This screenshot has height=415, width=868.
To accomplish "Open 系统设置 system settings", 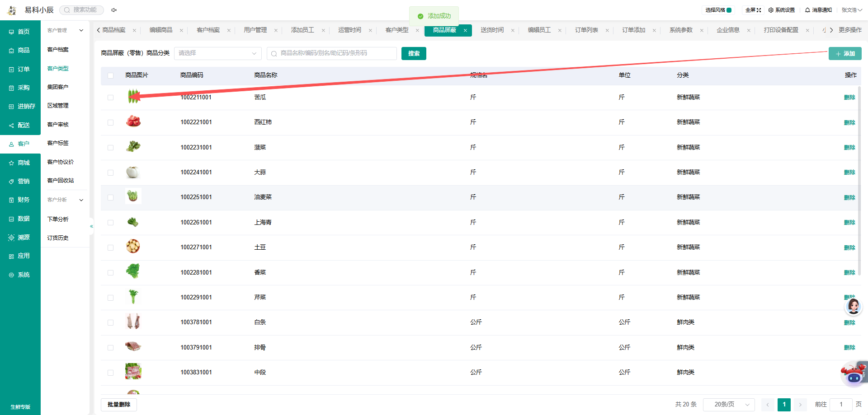I will click(x=782, y=10).
